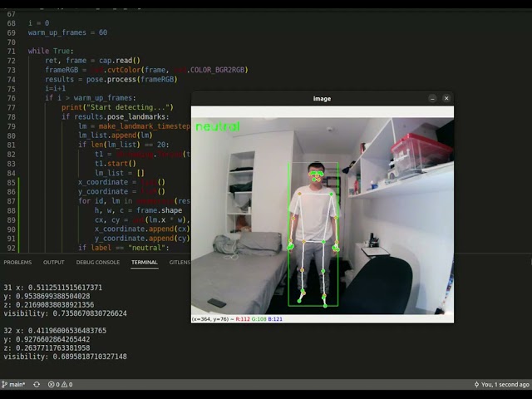Click the pixel coordinates readout in Image window
This screenshot has height=399, width=532.
coord(237,319)
